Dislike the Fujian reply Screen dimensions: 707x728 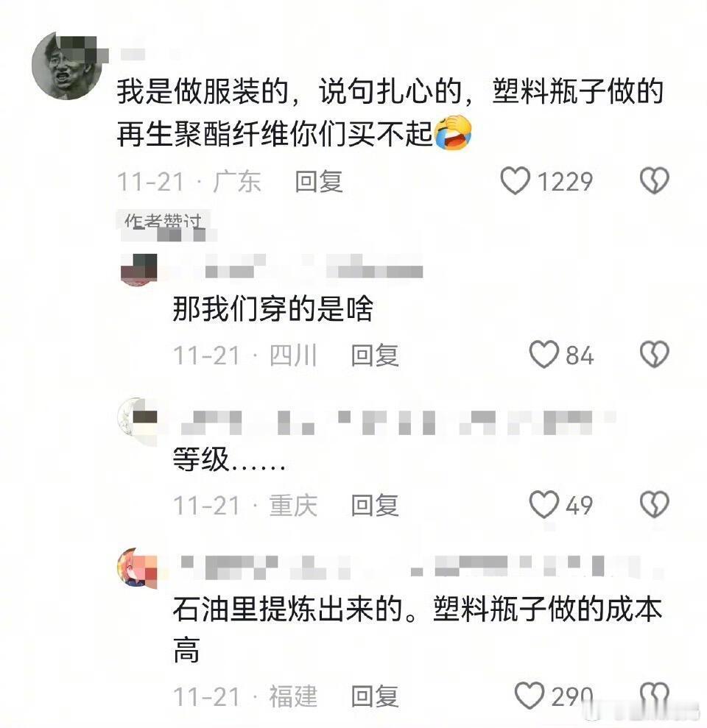[x=655, y=696]
